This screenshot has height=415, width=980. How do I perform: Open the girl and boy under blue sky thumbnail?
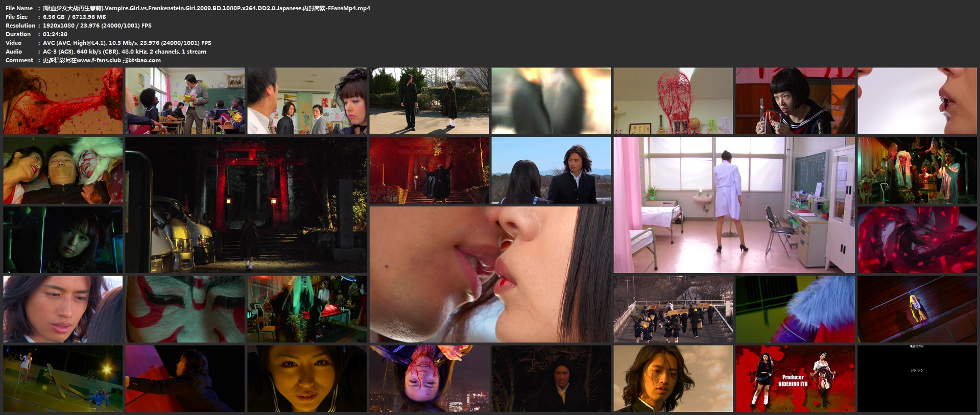(x=551, y=170)
